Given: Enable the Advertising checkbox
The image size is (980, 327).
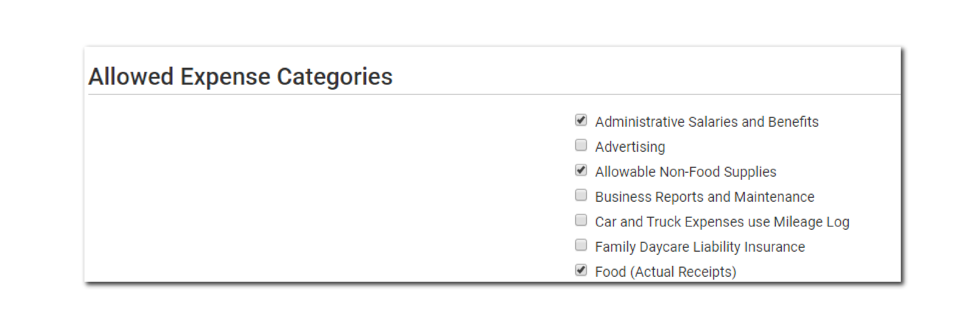Looking at the screenshot, I should click(581, 145).
